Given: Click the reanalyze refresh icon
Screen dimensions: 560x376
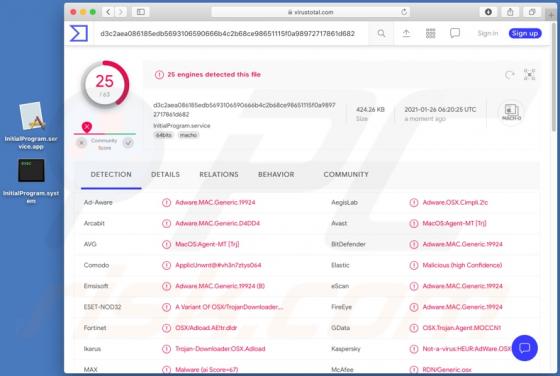Looking at the screenshot, I should pos(510,75).
